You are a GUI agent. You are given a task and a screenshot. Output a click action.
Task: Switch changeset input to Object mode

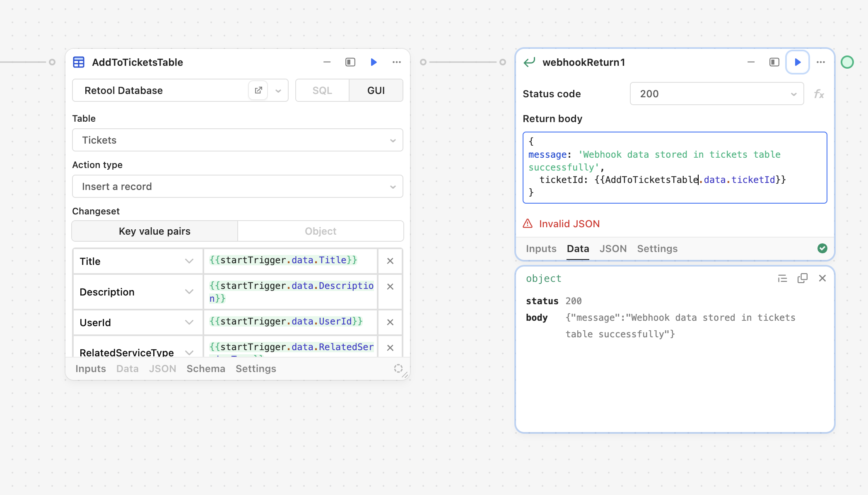click(321, 231)
